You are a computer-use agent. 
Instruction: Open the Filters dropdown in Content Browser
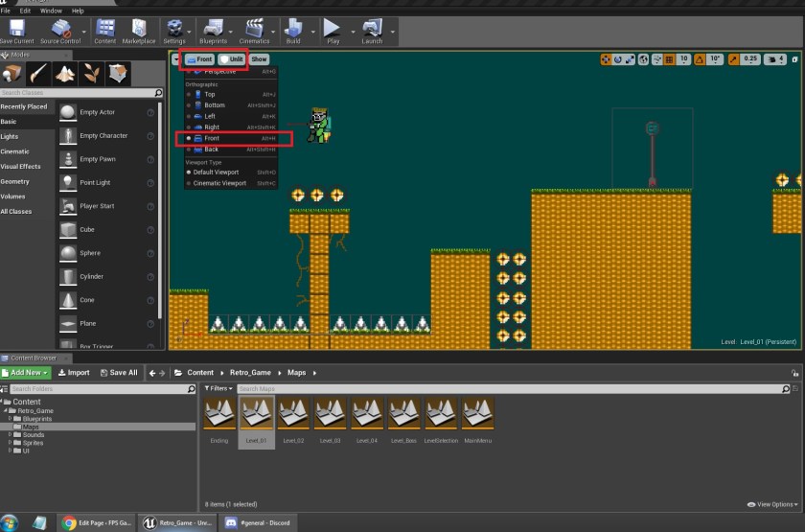[218, 388]
